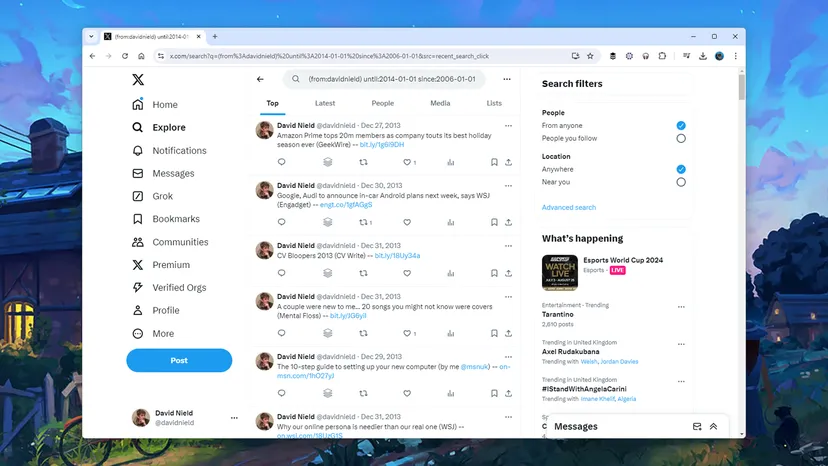Open more options for Tarantino trend
Image resolution: width=828 pixels, height=466 pixels.
[x=681, y=307]
